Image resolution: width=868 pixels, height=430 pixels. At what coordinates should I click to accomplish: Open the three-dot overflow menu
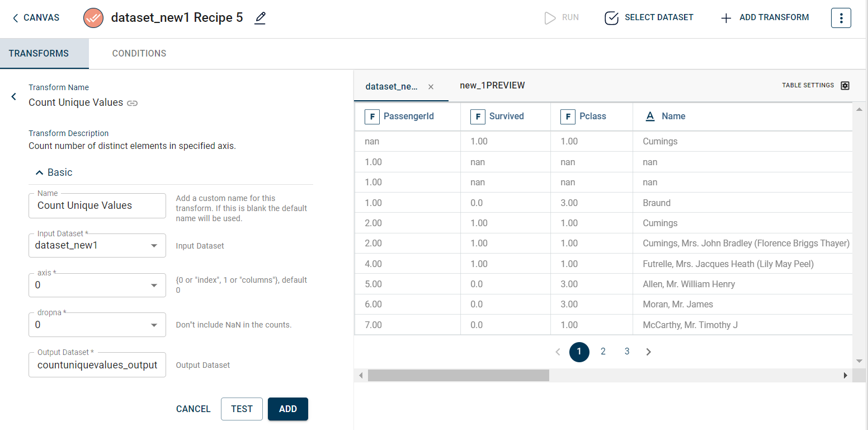[x=841, y=17]
